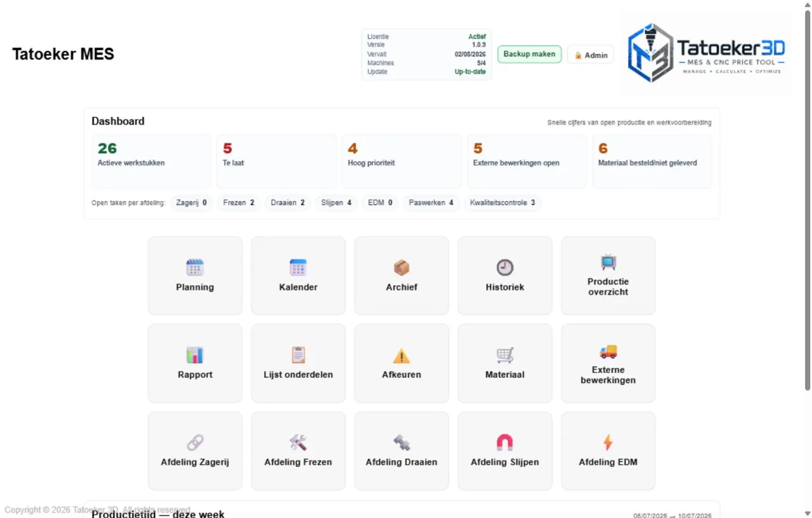This screenshot has width=812, height=518.
Task: Select the Kwaliteitscontrole 3 chip
Action: 502,203
